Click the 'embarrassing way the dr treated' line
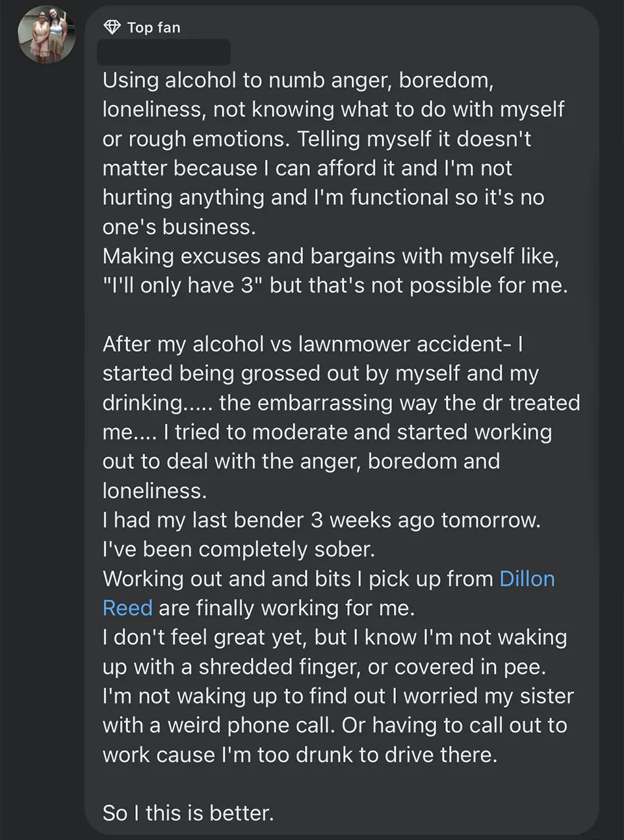 coord(341,402)
